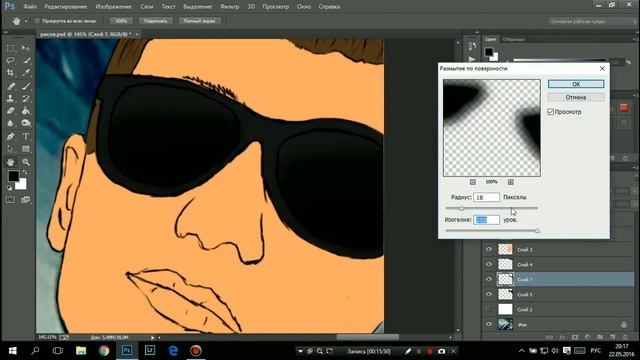Open the Редактирование menu
The width and height of the screenshot is (640, 360).
[65, 7]
